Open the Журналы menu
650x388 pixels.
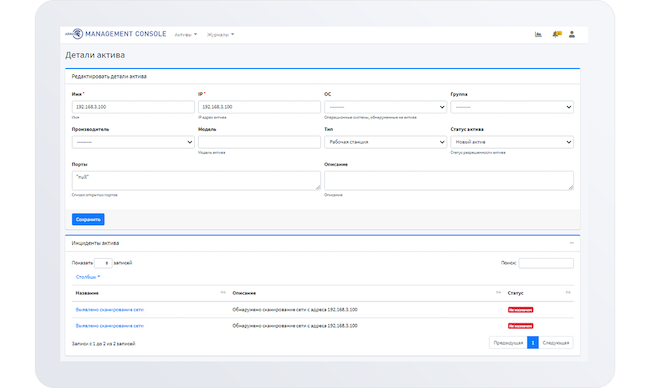pos(221,35)
